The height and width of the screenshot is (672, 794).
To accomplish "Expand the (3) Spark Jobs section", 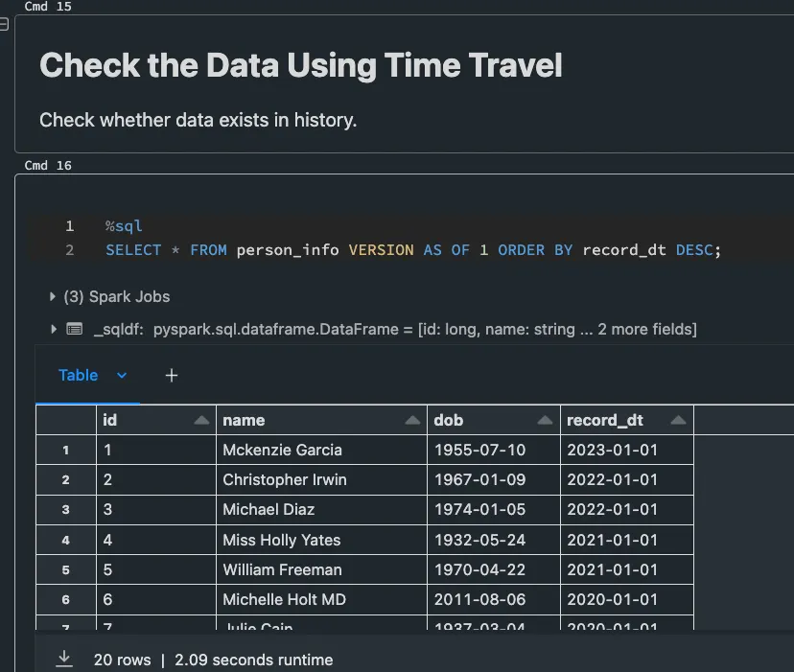I will [108, 297].
